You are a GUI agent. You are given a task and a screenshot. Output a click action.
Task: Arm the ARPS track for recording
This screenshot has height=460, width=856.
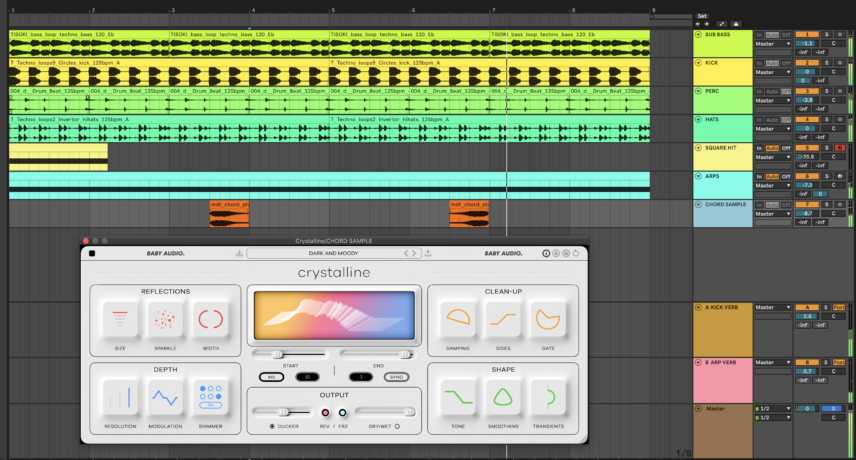pos(840,176)
